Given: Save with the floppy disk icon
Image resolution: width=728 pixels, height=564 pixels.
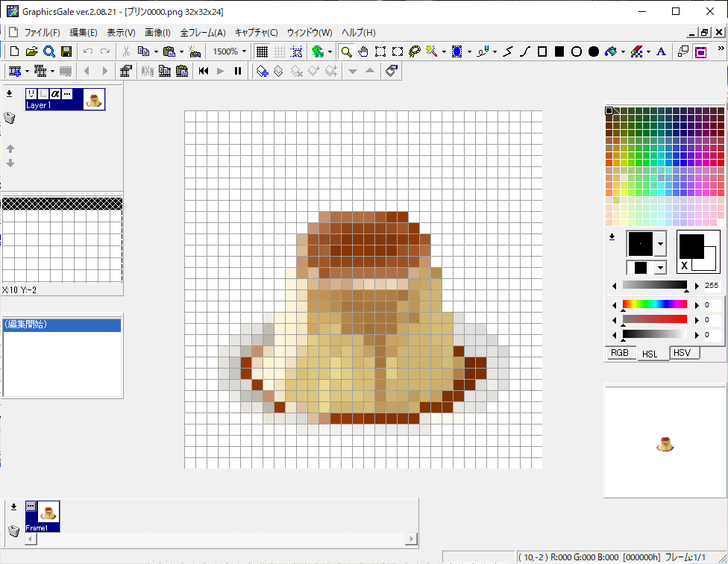Looking at the screenshot, I should (66, 51).
